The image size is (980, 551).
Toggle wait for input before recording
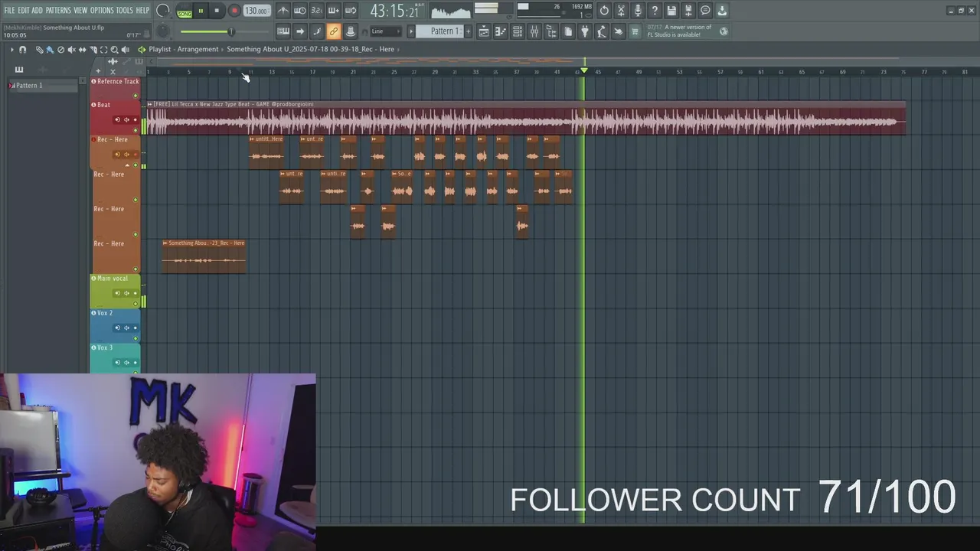[300, 11]
